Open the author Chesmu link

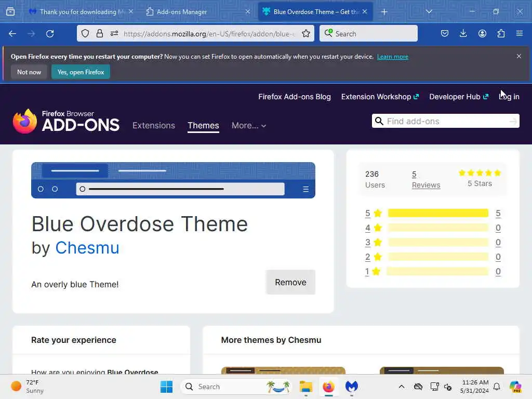(x=87, y=248)
